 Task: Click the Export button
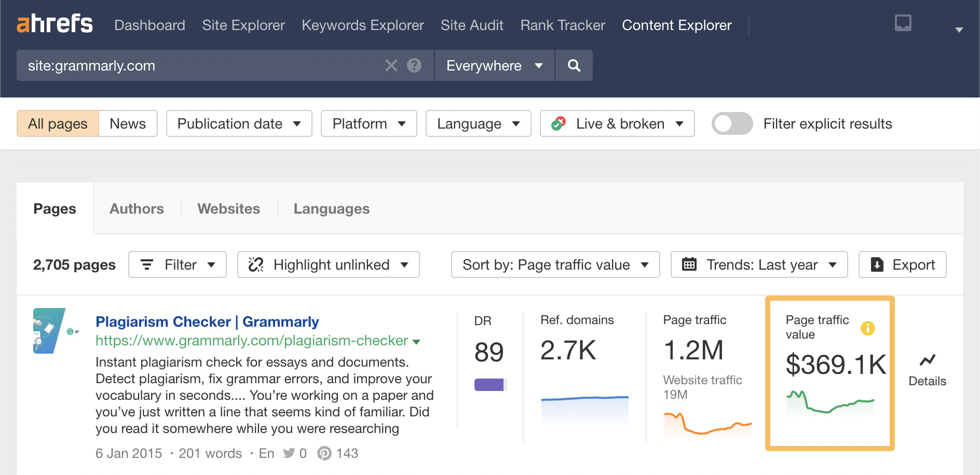coord(902,264)
